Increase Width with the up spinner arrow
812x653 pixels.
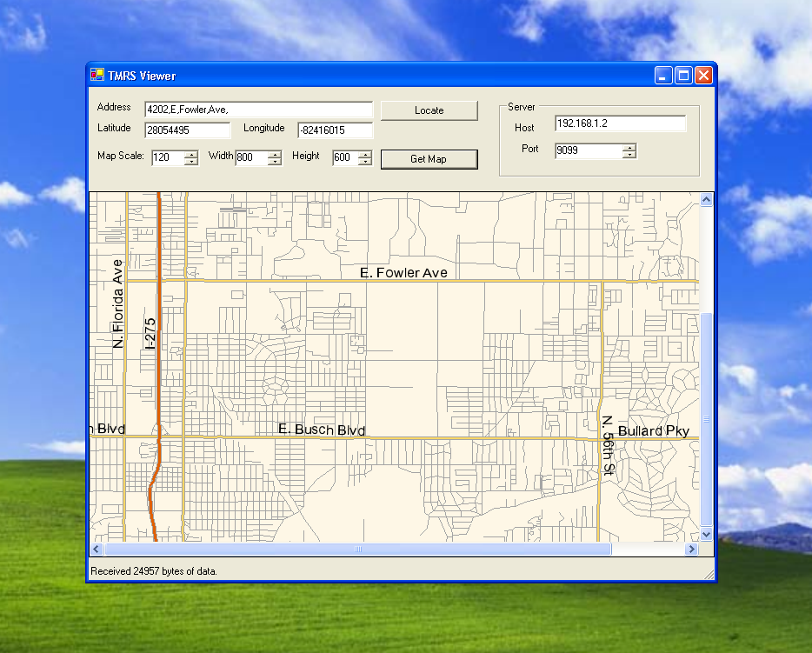pyautogui.click(x=275, y=154)
